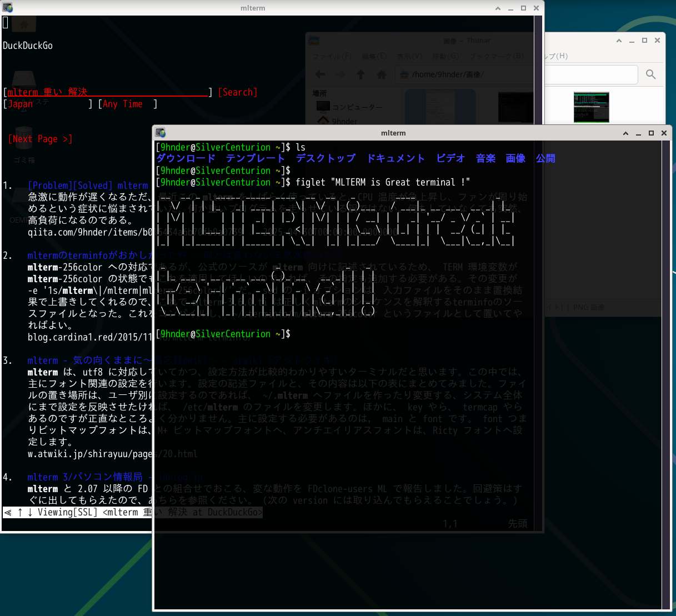Click 場所 header in Thunar sidebar
This screenshot has width=676, height=616.
click(x=319, y=93)
